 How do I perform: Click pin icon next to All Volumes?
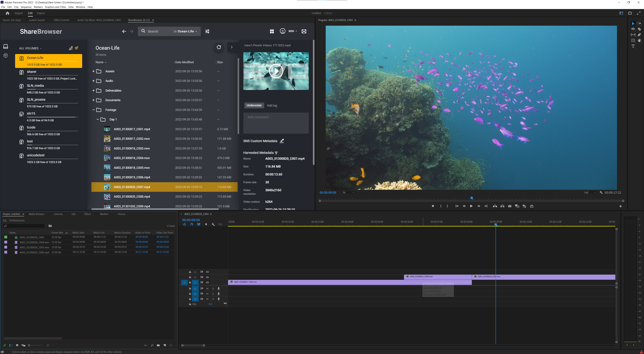click(x=76, y=48)
